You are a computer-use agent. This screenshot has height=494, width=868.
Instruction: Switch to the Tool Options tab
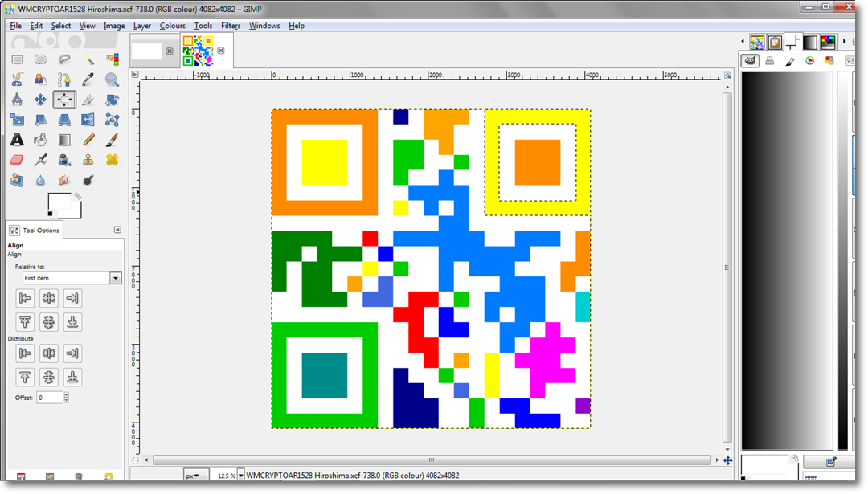35,230
